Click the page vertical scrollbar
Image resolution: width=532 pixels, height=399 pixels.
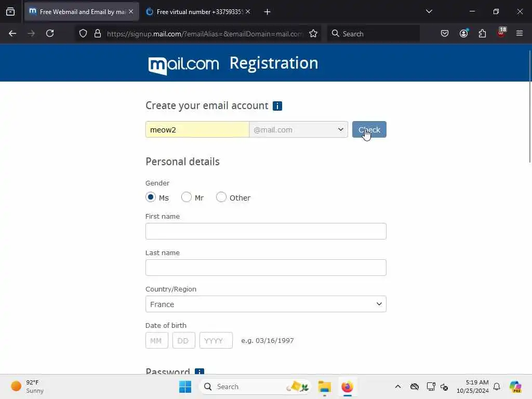click(x=529, y=106)
